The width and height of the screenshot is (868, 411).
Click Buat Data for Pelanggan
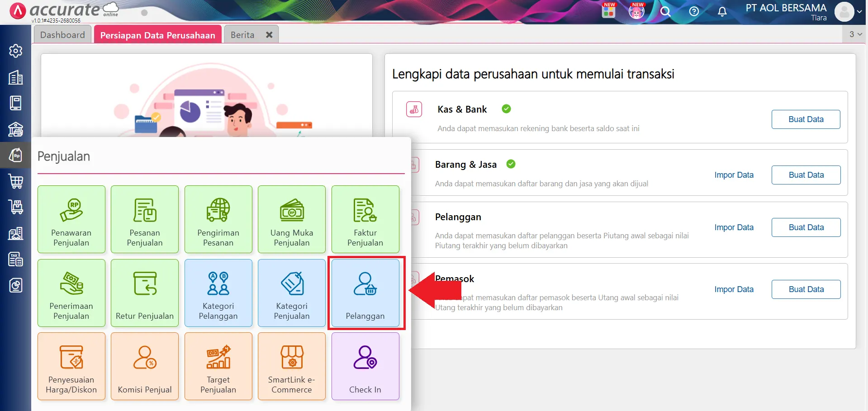[x=806, y=227]
